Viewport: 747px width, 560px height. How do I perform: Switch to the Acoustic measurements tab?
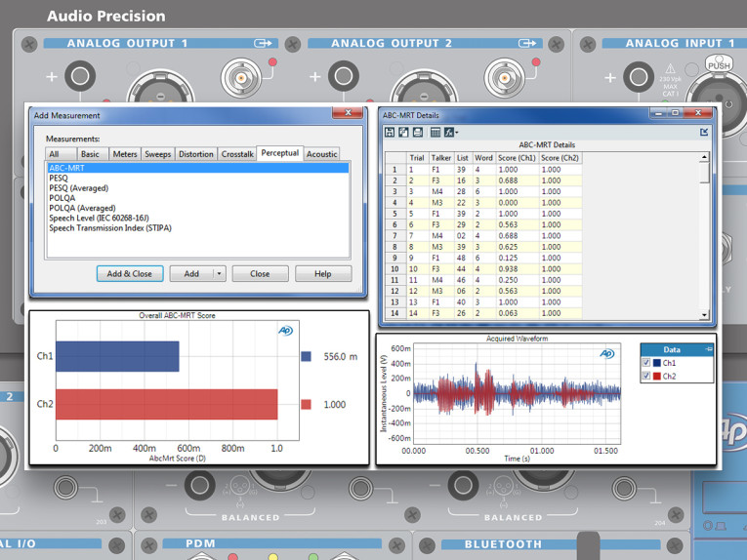pos(321,154)
